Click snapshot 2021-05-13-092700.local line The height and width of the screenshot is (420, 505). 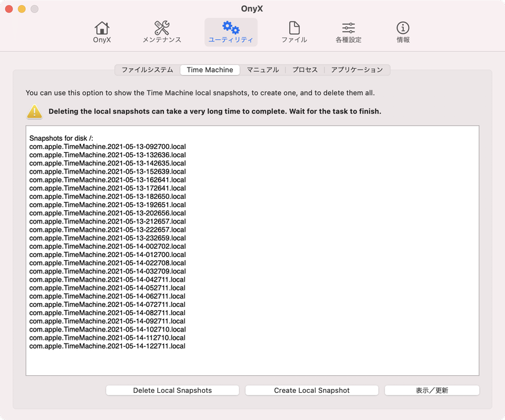[x=107, y=147]
